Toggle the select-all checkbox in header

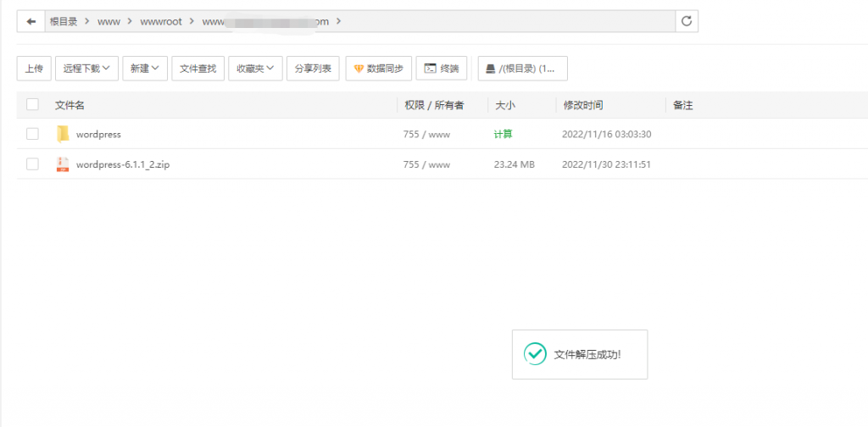point(33,104)
